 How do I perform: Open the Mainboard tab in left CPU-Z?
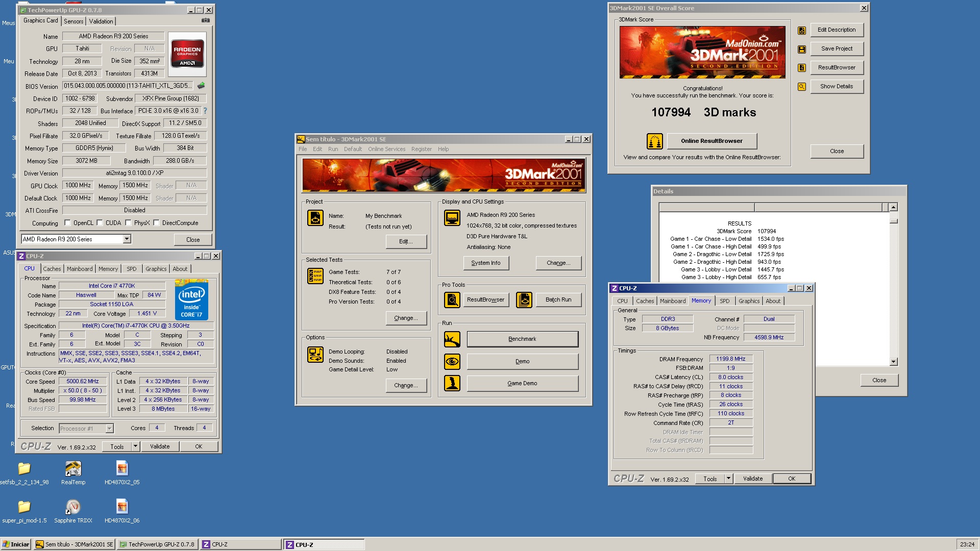80,269
